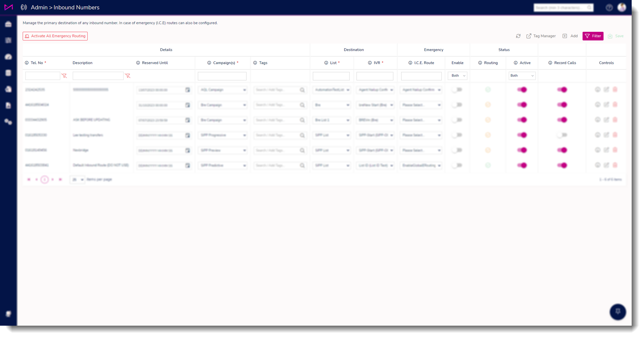Screen dimensions: 644x338
Task: Click the Filter button
Action: (x=593, y=36)
